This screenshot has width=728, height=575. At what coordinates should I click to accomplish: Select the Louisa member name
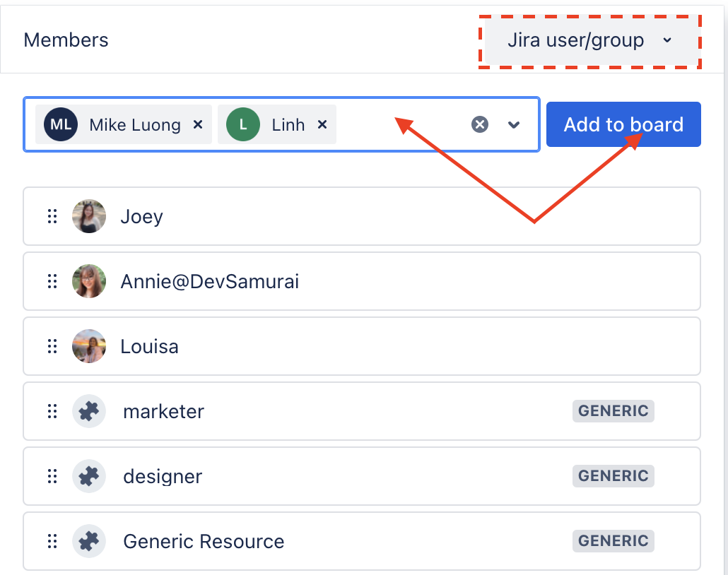[150, 347]
